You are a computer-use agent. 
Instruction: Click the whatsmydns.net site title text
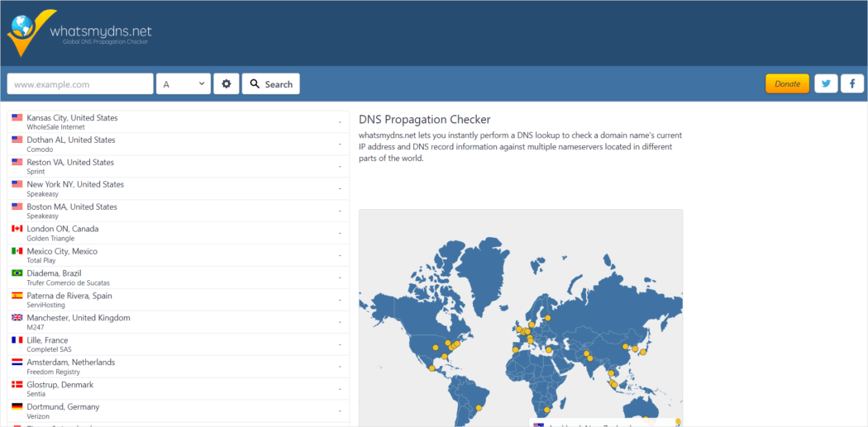click(100, 31)
